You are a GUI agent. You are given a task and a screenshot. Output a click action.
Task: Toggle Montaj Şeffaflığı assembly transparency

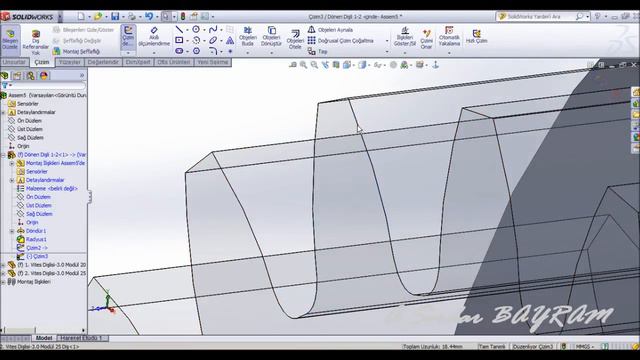click(76, 51)
